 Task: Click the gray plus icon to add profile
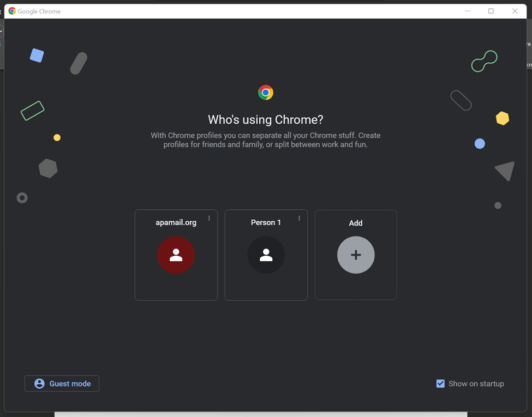(356, 255)
